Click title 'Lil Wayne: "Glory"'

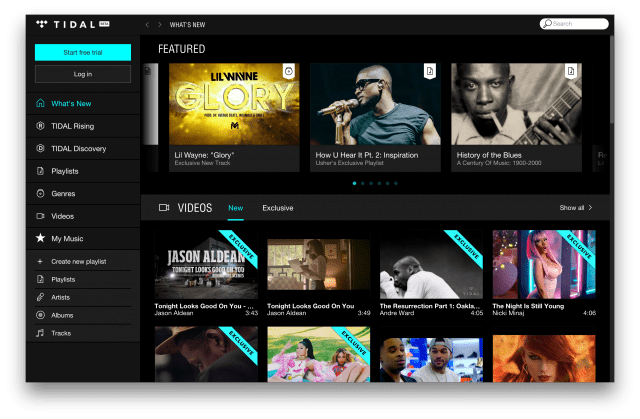coord(204,155)
